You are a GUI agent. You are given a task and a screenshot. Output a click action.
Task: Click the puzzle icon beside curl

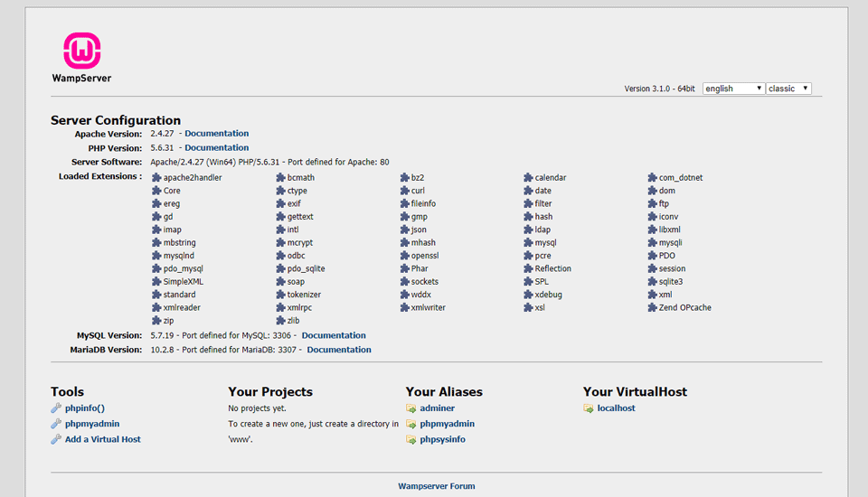click(x=405, y=191)
